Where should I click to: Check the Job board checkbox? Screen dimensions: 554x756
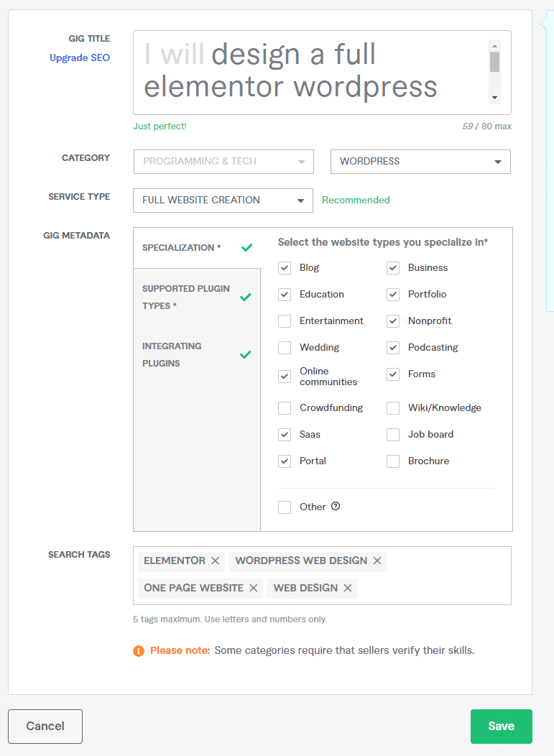pyautogui.click(x=393, y=434)
